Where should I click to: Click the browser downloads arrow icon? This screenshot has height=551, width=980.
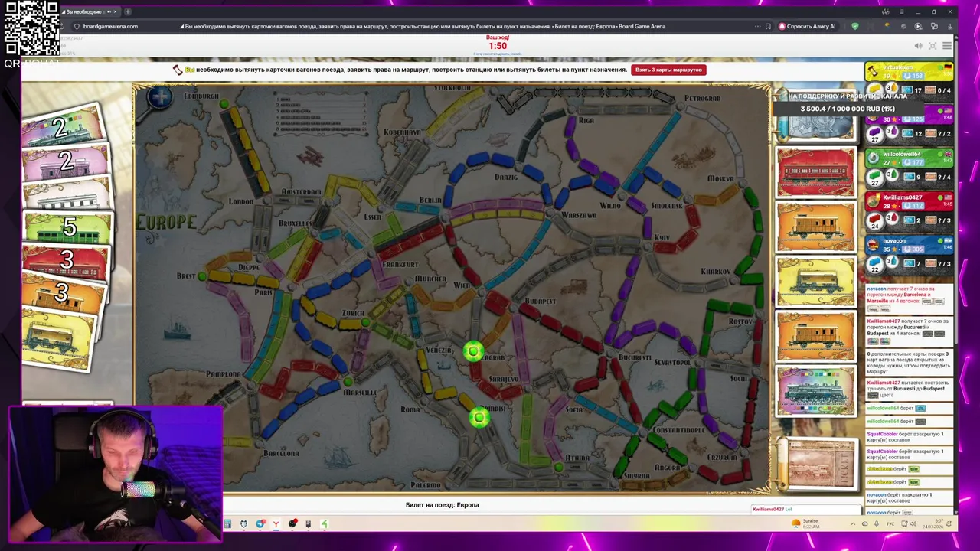[x=950, y=26]
